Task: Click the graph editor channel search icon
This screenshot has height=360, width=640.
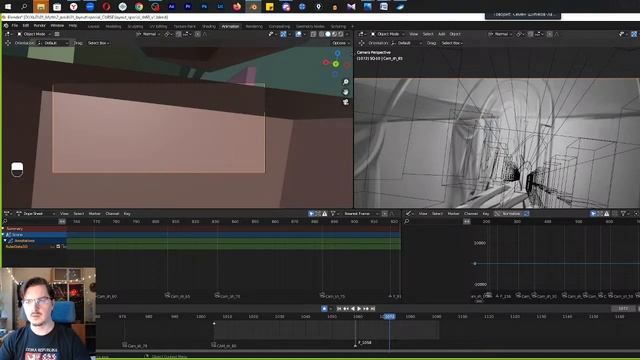Action: [407, 221]
